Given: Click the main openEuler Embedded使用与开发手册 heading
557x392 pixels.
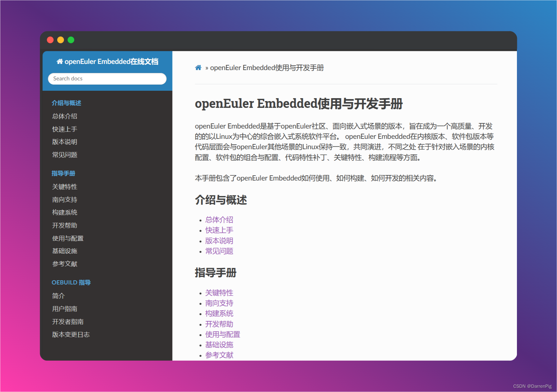Looking at the screenshot, I should click(x=299, y=104).
